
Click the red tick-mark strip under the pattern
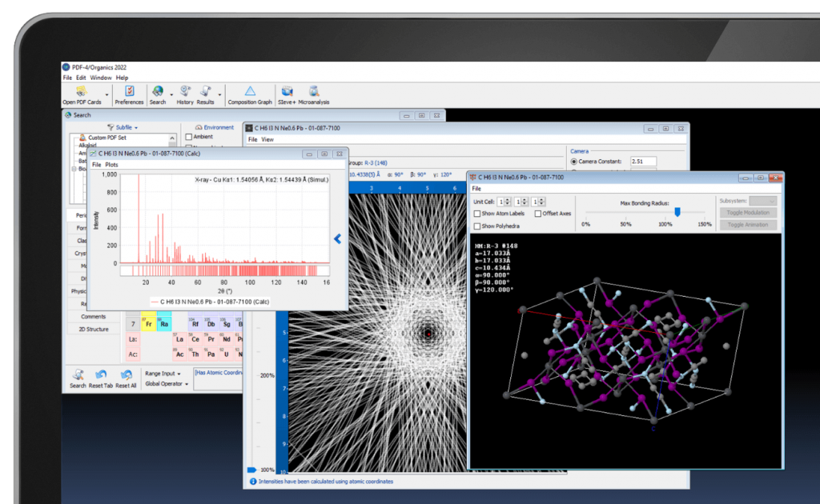(x=225, y=270)
